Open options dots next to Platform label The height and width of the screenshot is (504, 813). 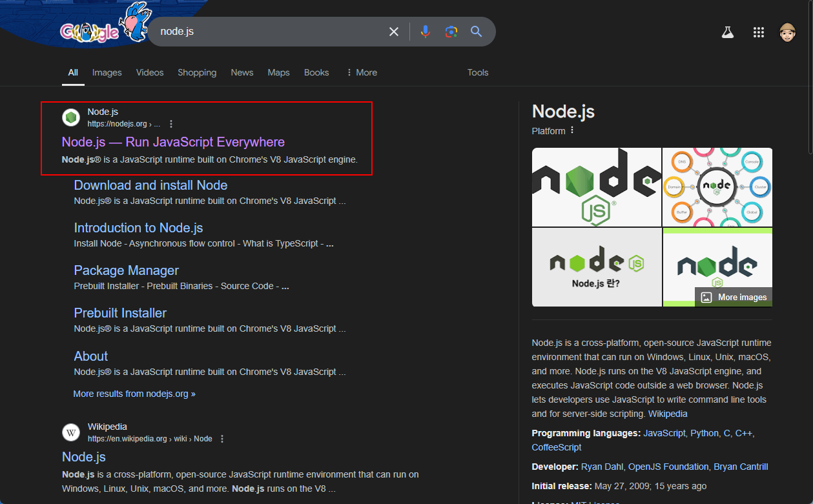click(x=572, y=130)
